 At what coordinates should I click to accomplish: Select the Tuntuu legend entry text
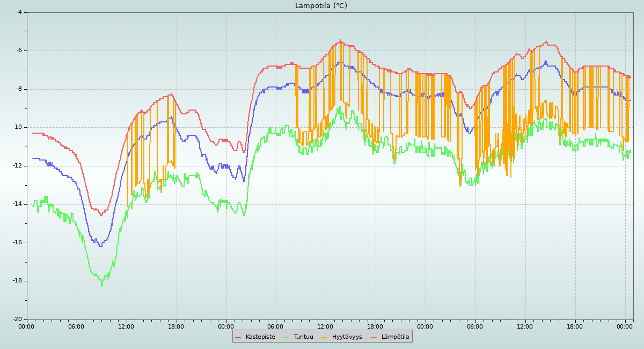coord(303,337)
